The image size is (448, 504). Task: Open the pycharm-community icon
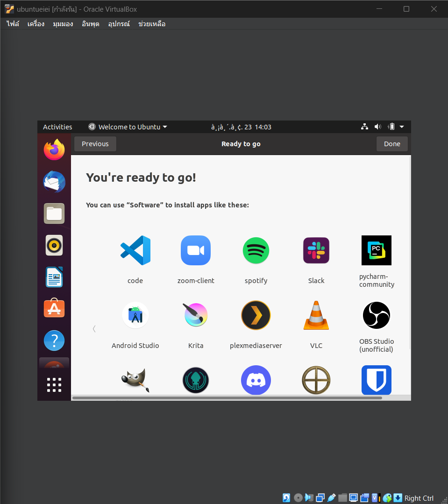coord(376,250)
